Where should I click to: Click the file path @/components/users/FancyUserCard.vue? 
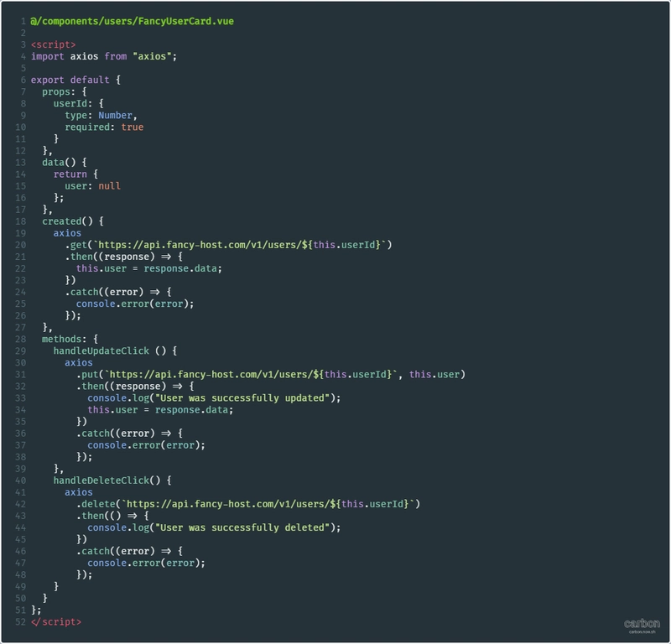(x=133, y=21)
